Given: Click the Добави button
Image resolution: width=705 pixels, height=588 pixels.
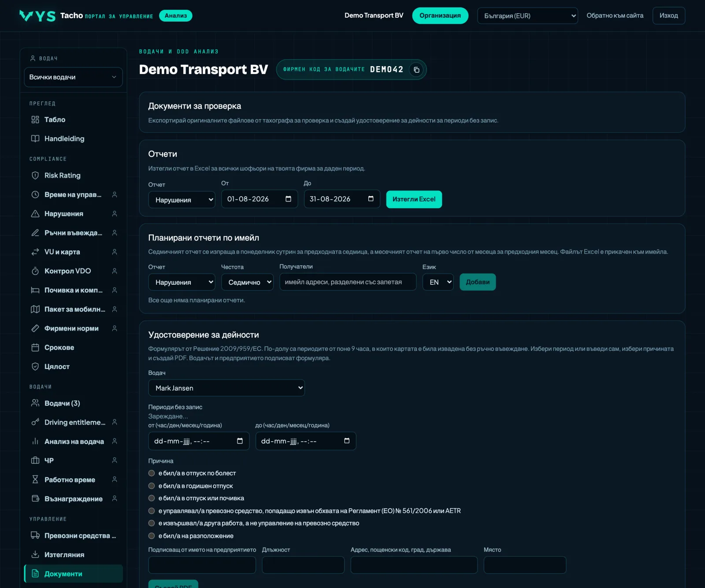Looking at the screenshot, I should [x=478, y=282].
